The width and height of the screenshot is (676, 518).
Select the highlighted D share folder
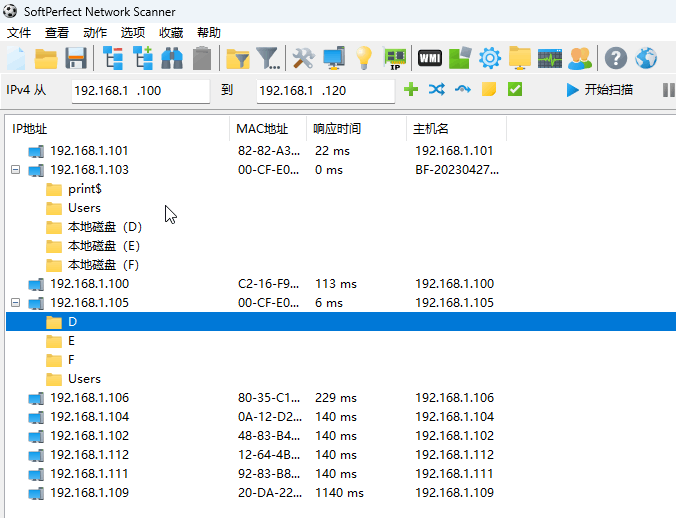[x=341, y=321]
